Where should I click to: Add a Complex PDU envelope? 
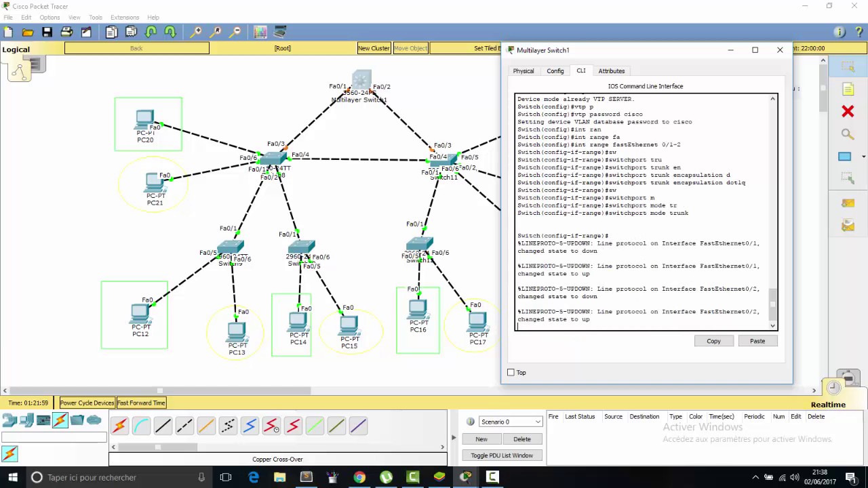pyautogui.click(x=848, y=225)
